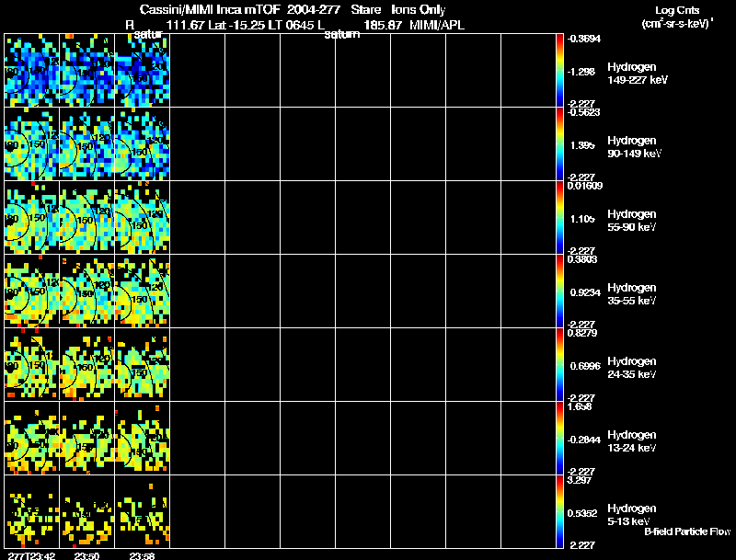
Task: Click the 'Hydrogen 90-149 keV' label
Action: (x=635, y=147)
